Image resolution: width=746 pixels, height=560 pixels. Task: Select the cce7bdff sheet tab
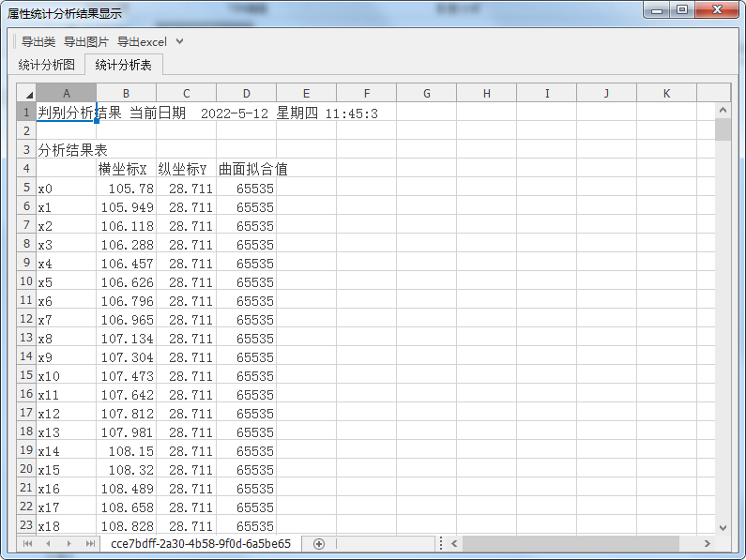tap(200, 544)
